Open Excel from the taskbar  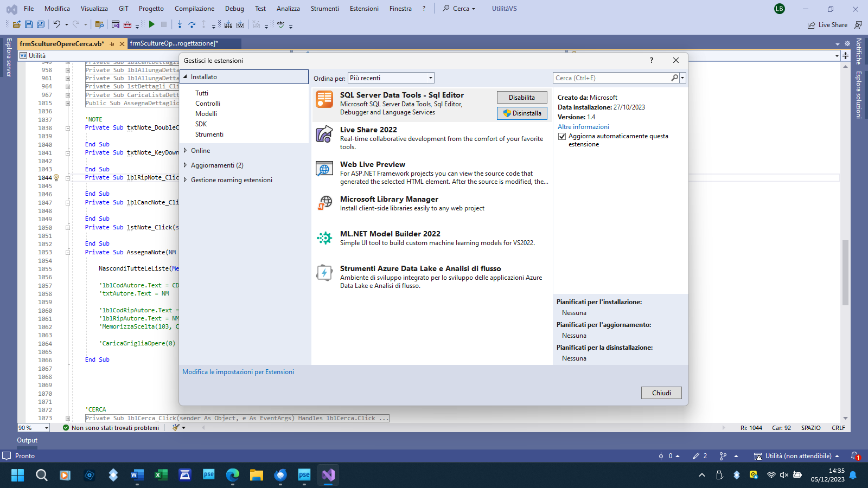pyautogui.click(x=161, y=475)
